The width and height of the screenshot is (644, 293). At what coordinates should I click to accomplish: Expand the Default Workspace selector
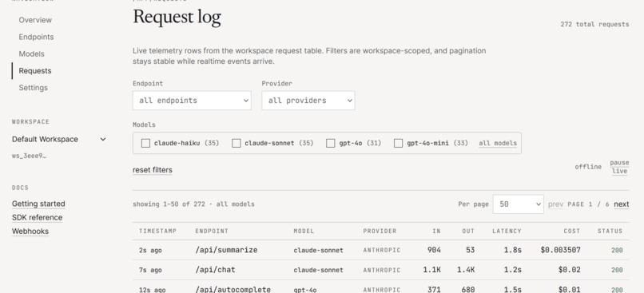[59, 139]
